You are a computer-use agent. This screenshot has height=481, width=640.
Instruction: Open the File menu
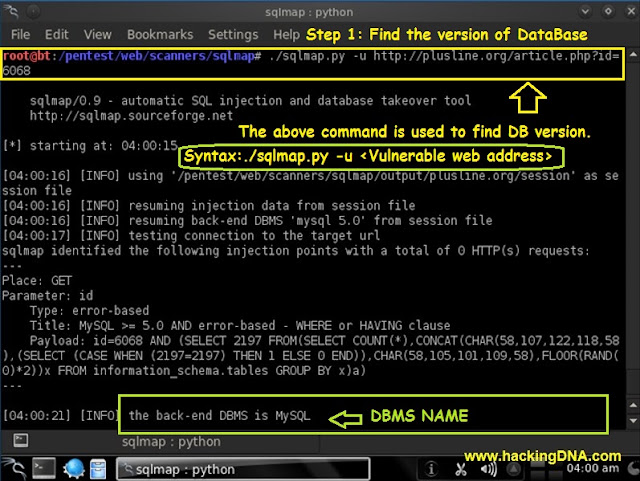click(x=20, y=35)
